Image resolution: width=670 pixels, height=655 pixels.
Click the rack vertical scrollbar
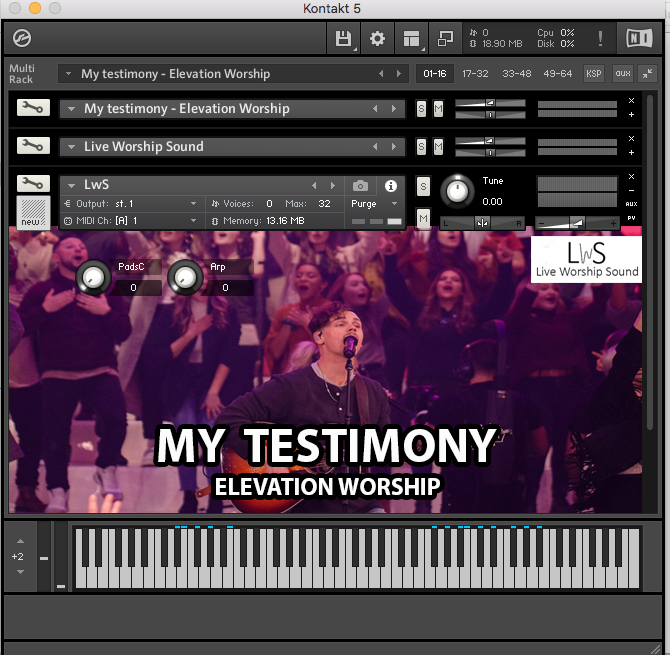tap(649, 262)
